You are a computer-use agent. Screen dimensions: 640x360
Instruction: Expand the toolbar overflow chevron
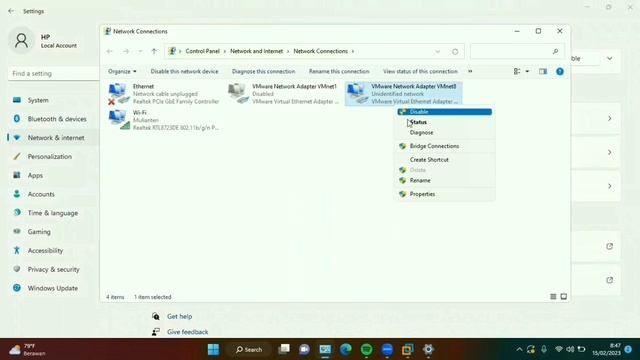point(470,71)
